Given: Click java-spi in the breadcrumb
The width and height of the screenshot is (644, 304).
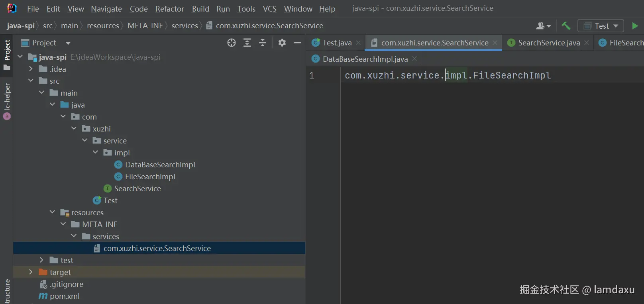Looking at the screenshot, I should (x=21, y=26).
